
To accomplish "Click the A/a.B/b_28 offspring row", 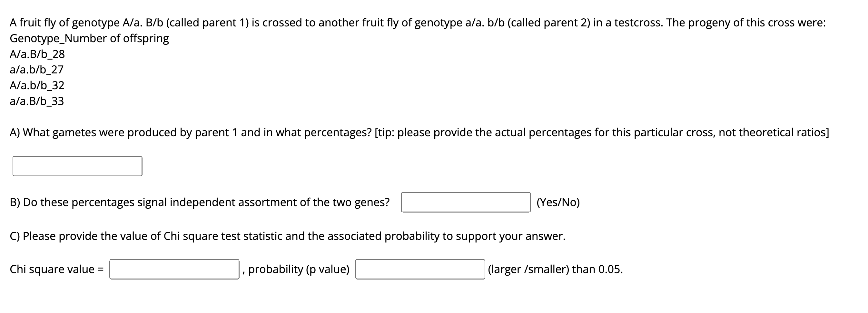I will (37, 54).
